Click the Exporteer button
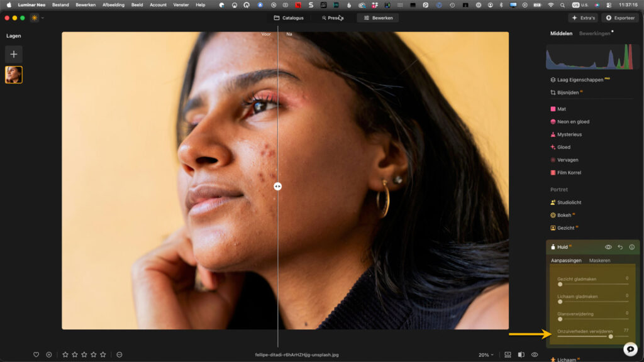This screenshot has height=362, width=644. [x=620, y=18]
